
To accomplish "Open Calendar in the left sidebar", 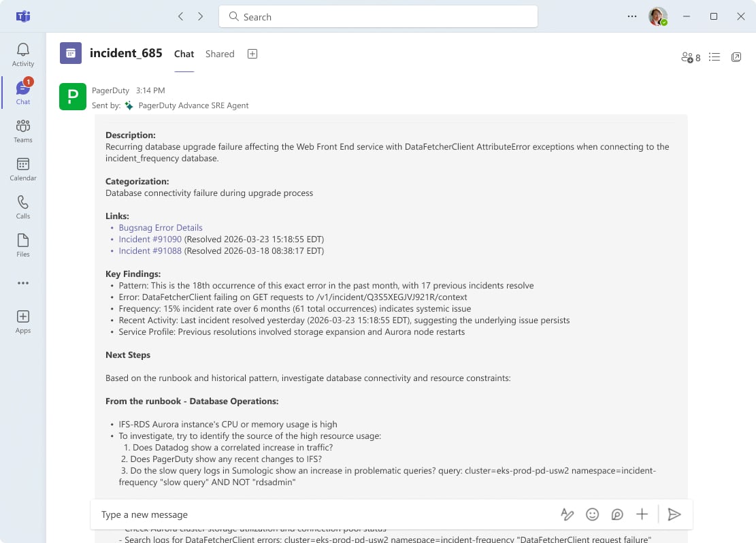I will pos(22,169).
